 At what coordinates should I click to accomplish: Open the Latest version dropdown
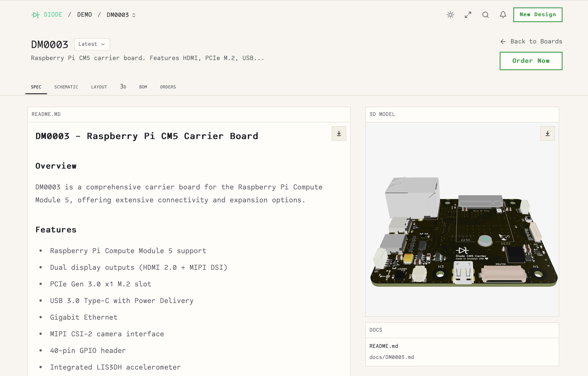tap(92, 44)
